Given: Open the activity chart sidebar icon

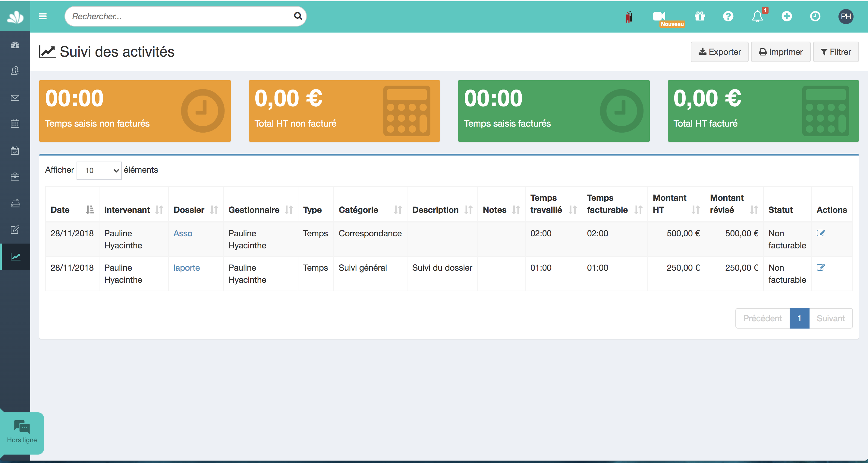Looking at the screenshot, I should pos(15,257).
